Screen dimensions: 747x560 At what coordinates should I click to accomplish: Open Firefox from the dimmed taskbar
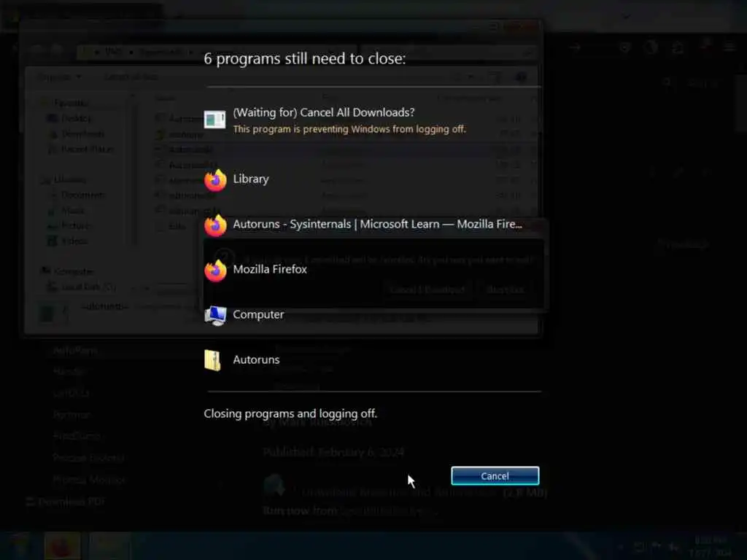[x=63, y=546]
